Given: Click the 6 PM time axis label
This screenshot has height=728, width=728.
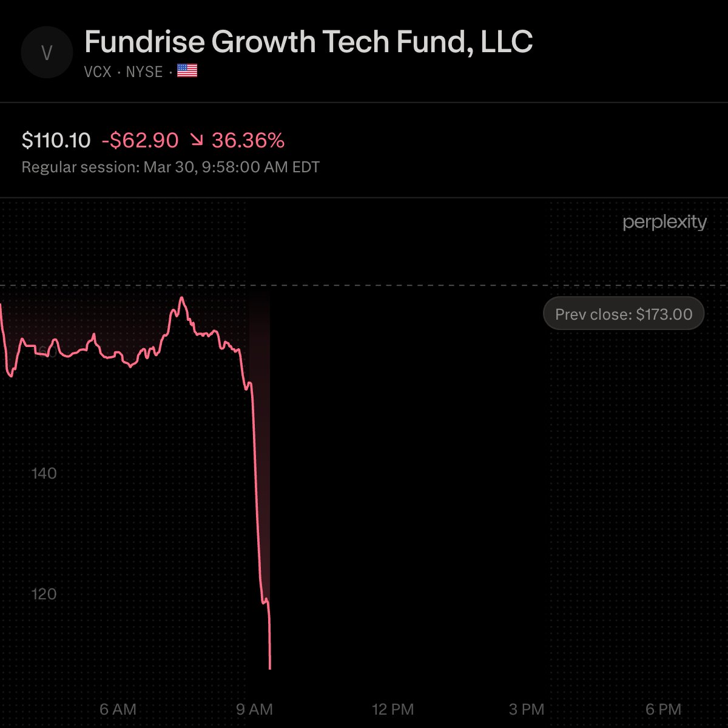Looking at the screenshot, I should (663, 709).
